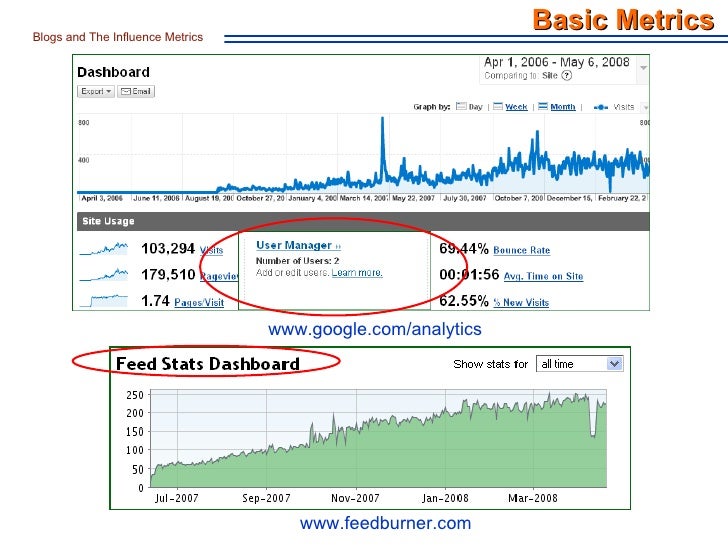Click the date range Apr 1, 2006 - May 6, 2008
Image resolution: width=728 pixels, height=546 pixels.
557,62
